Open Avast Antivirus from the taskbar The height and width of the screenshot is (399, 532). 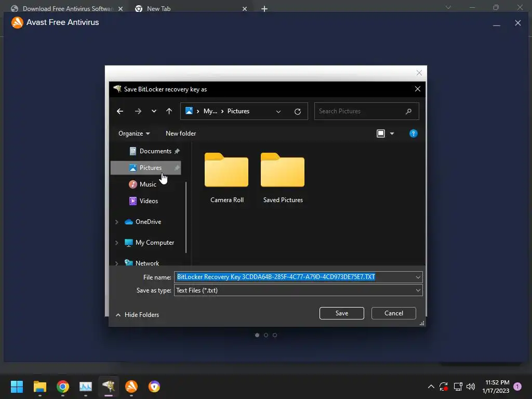(x=131, y=387)
